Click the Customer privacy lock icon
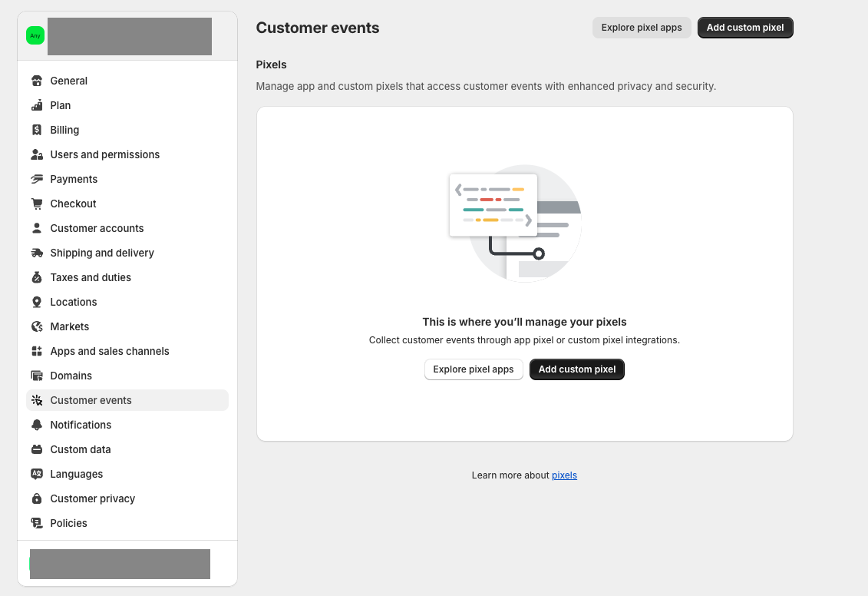The width and height of the screenshot is (868, 596). pyautogui.click(x=37, y=498)
